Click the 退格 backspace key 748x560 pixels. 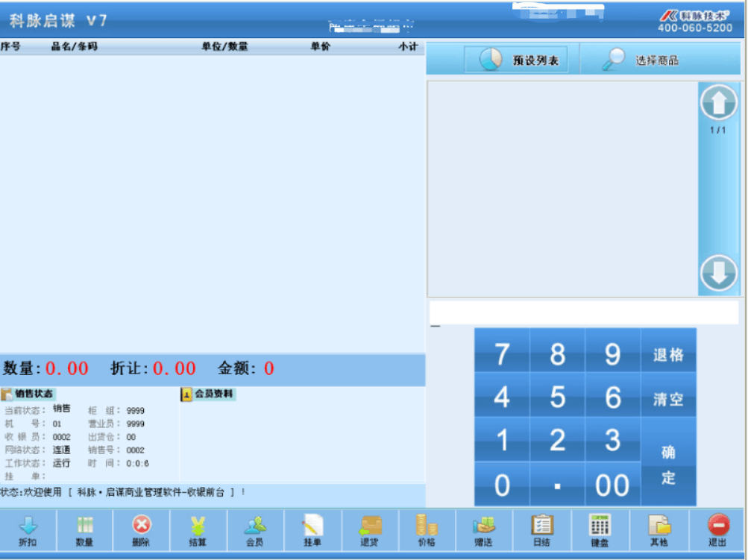[x=668, y=350]
